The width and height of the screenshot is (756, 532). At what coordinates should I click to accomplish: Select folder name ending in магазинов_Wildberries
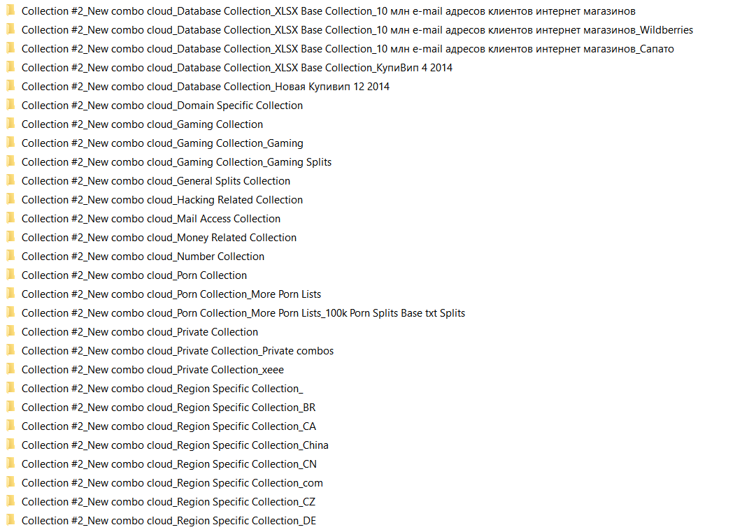pos(357,30)
